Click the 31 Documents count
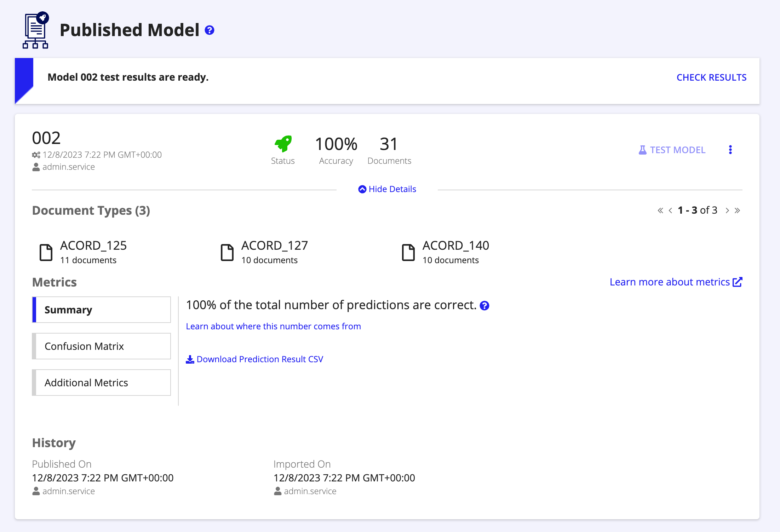 [x=389, y=144]
